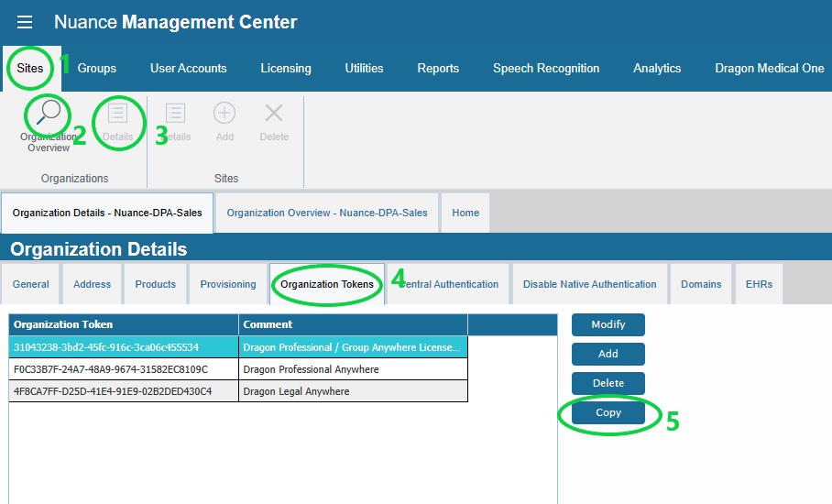Click the Add site plus icon

point(224,114)
